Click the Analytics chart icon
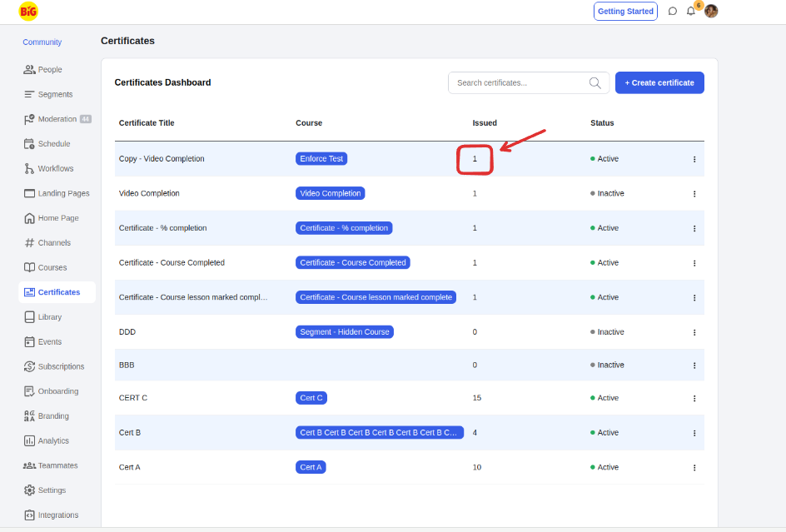The width and height of the screenshot is (786, 532). (30, 440)
